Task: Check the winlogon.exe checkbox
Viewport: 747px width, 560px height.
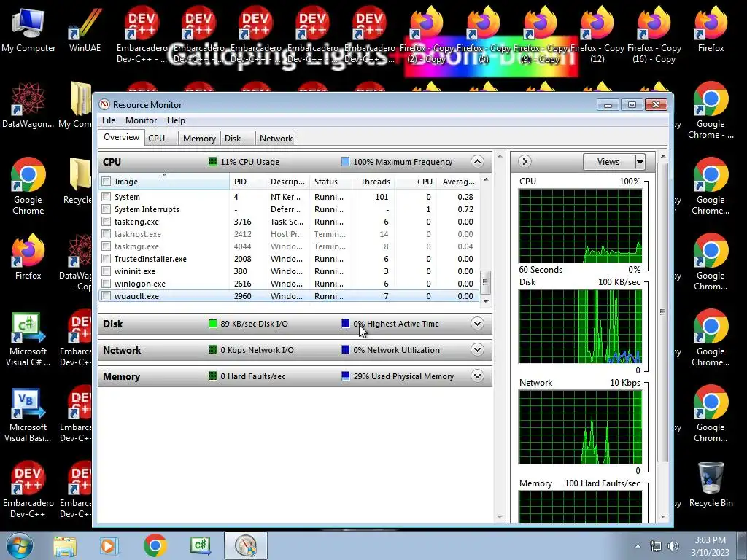Action: coord(107,284)
